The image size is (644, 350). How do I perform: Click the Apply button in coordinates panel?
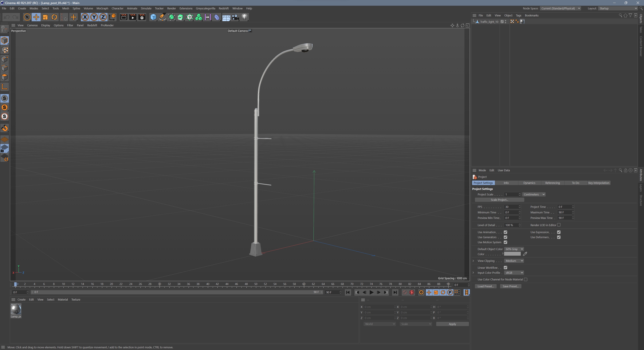coord(452,324)
